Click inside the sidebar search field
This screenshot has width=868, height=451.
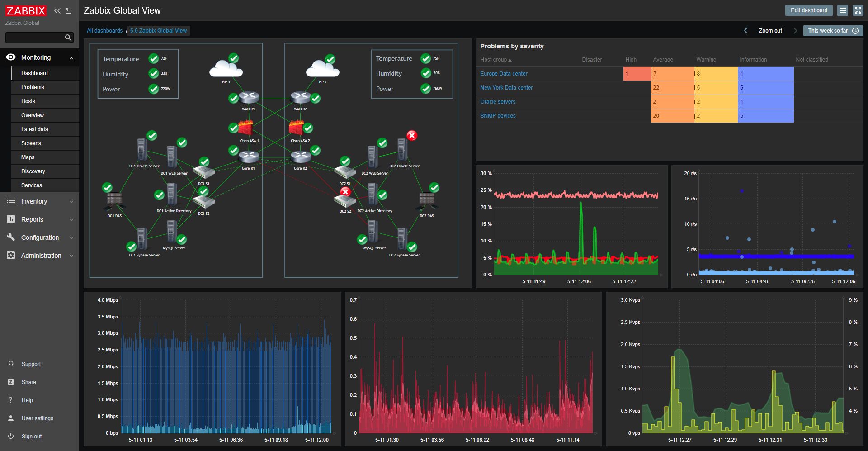pos(36,38)
